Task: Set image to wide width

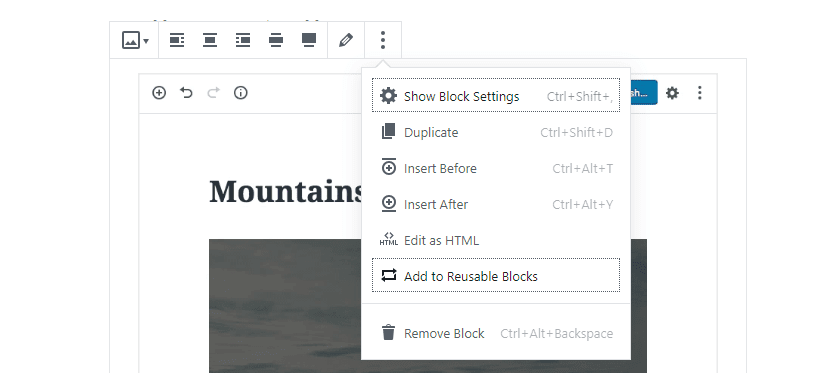Action: click(x=276, y=40)
